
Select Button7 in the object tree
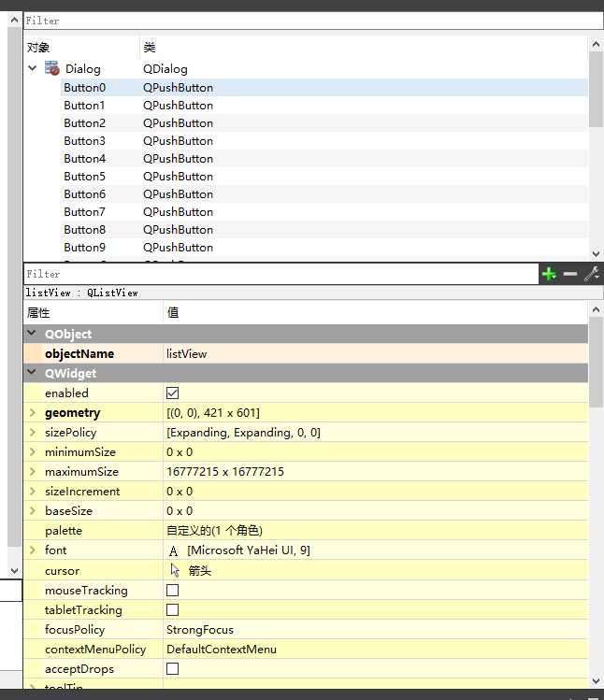84,212
